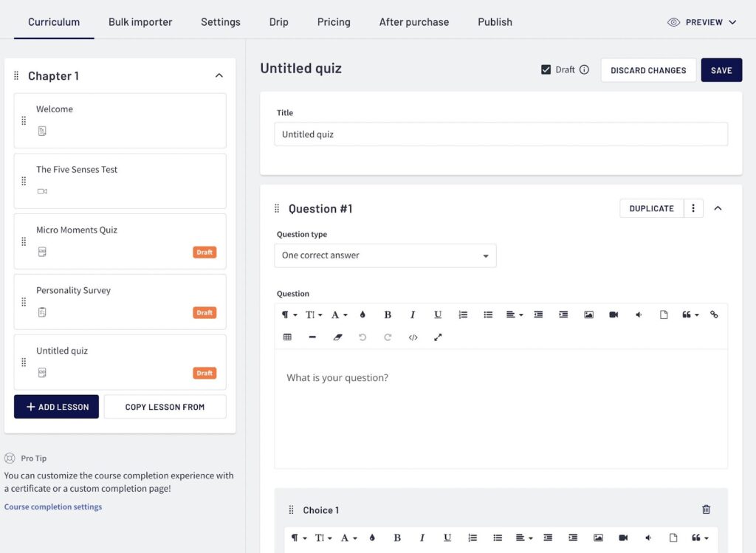The image size is (756, 553).
Task: Expand Question editor to fullscreen
Action: (438, 337)
